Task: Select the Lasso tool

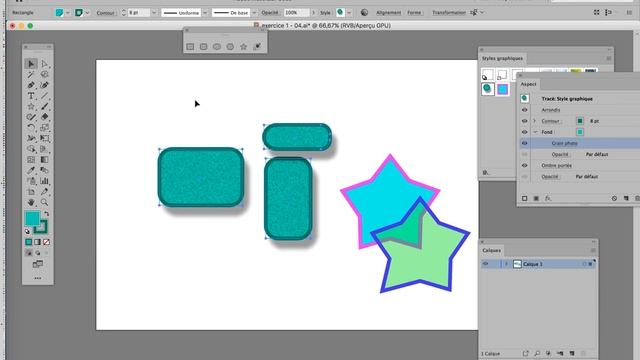Action: coord(44,74)
